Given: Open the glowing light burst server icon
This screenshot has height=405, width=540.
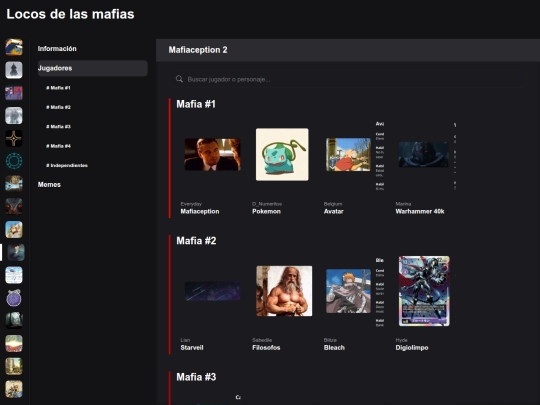Looking at the screenshot, I should [x=14, y=343].
